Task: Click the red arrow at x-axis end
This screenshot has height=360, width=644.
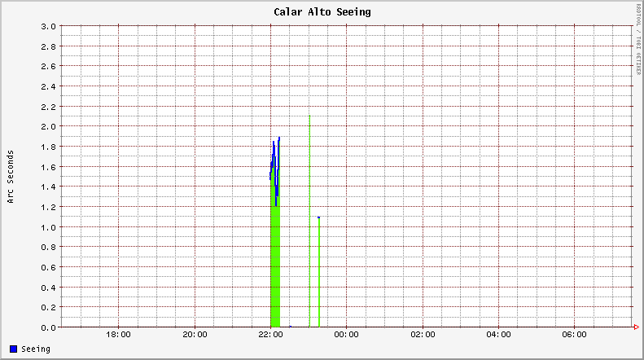Action: tap(636, 327)
